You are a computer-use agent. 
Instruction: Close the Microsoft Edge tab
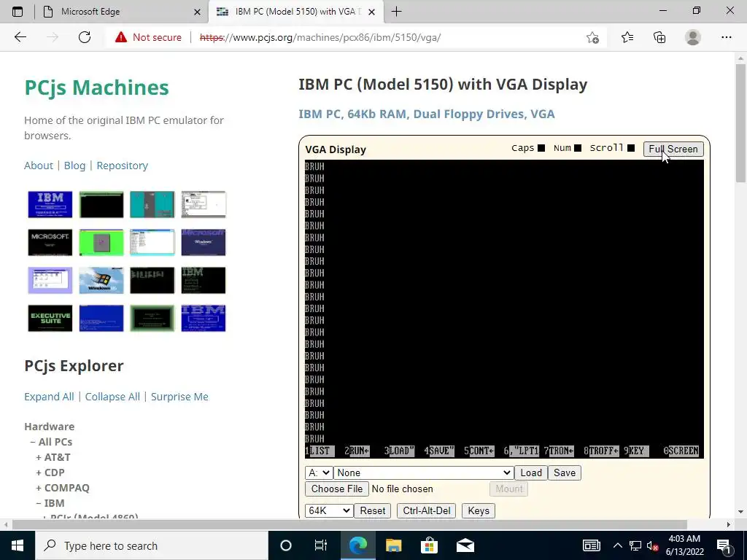click(197, 12)
